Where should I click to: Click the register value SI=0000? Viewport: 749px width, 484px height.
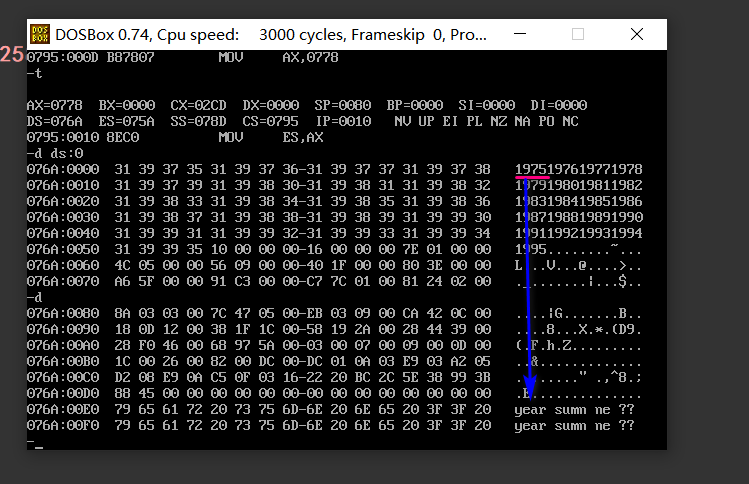(486, 105)
